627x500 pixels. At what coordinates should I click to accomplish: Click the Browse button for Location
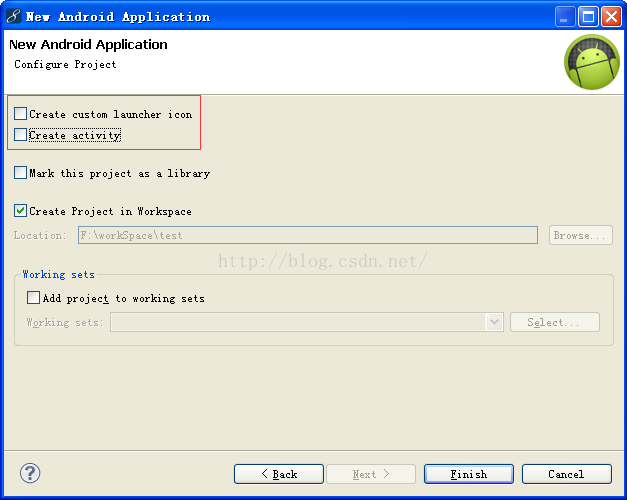[581, 235]
